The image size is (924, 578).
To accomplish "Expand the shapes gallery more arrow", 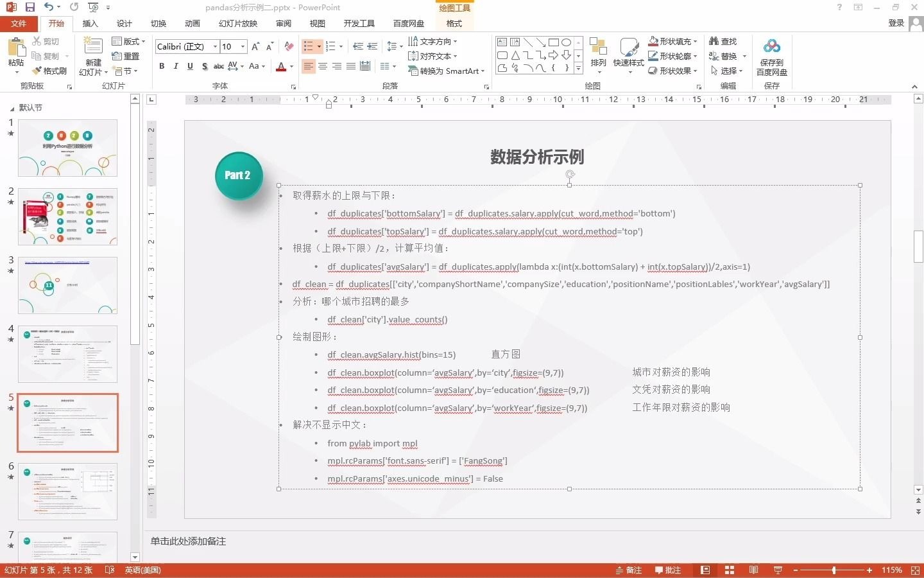I will pos(578,68).
